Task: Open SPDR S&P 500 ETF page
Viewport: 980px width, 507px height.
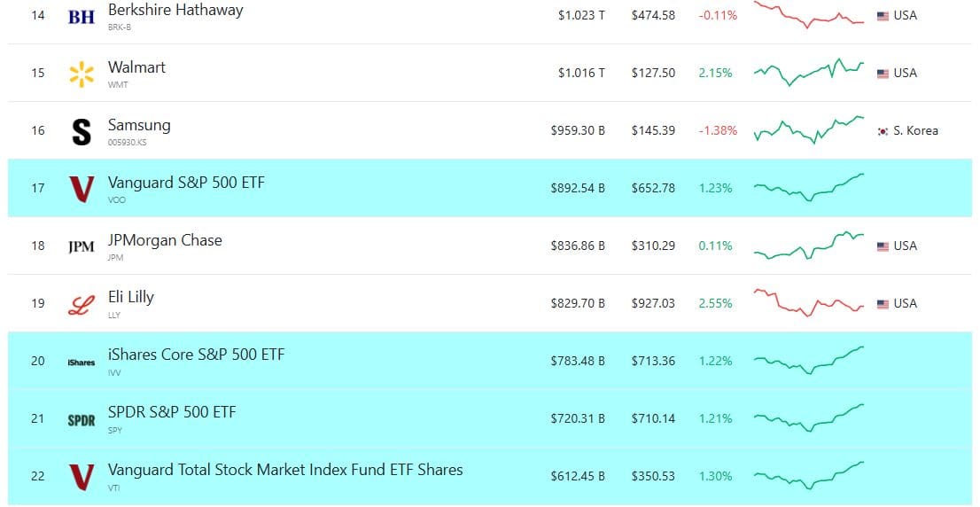Action: click(172, 412)
